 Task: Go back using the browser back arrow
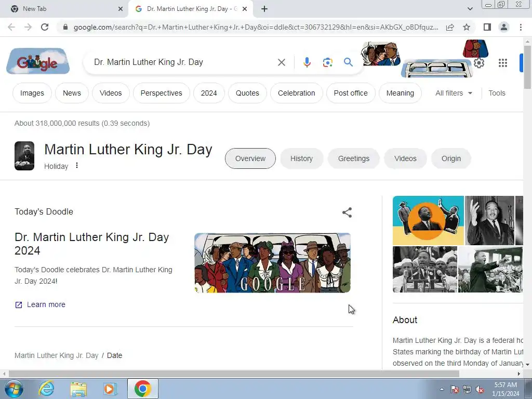pos(11,27)
